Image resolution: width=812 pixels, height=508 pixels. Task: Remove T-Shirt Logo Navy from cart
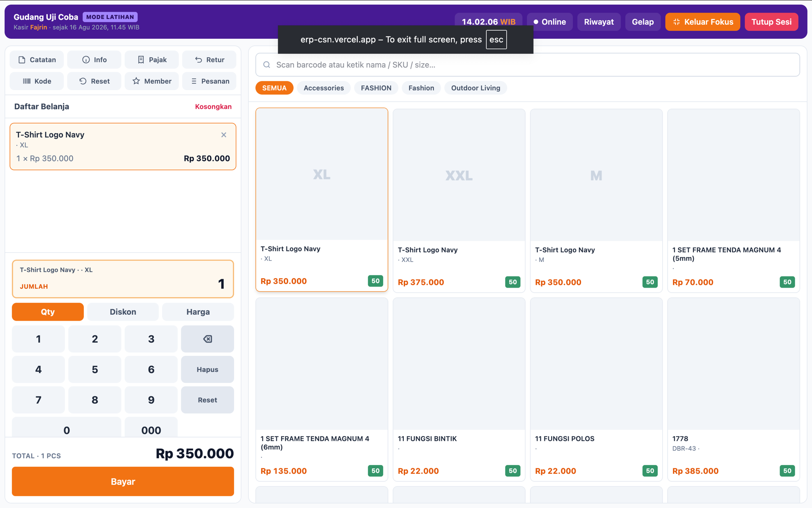[224, 135]
